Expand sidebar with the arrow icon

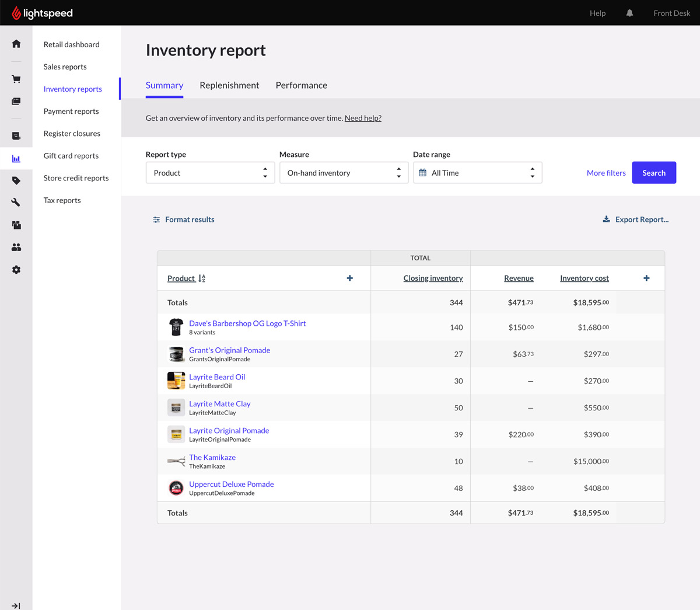point(16,605)
